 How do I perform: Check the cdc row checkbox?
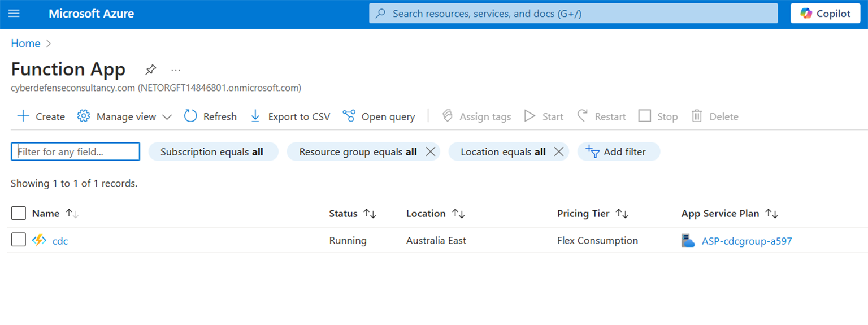19,240
